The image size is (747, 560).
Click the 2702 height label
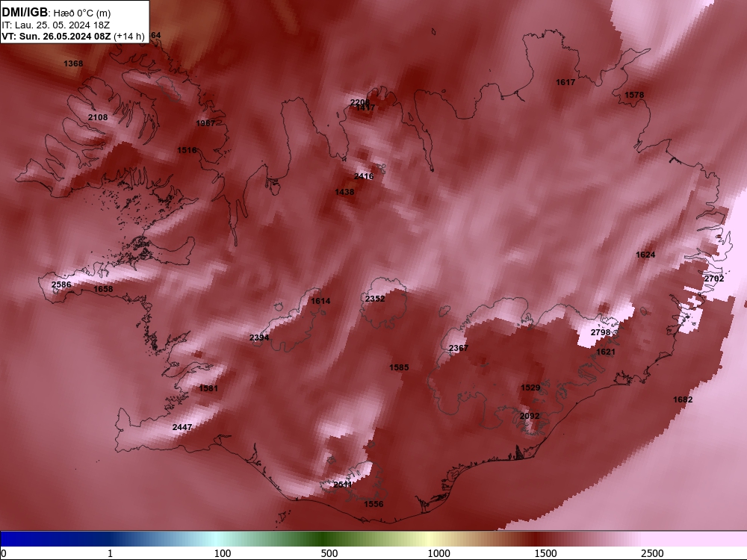point(714,279)
